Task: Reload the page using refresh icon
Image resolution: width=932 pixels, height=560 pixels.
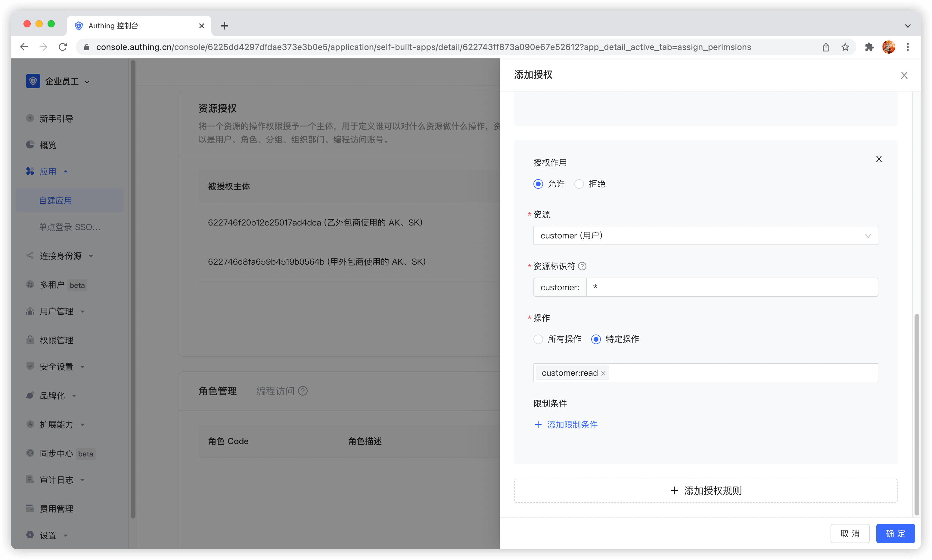Action: (x=63, y=47)
